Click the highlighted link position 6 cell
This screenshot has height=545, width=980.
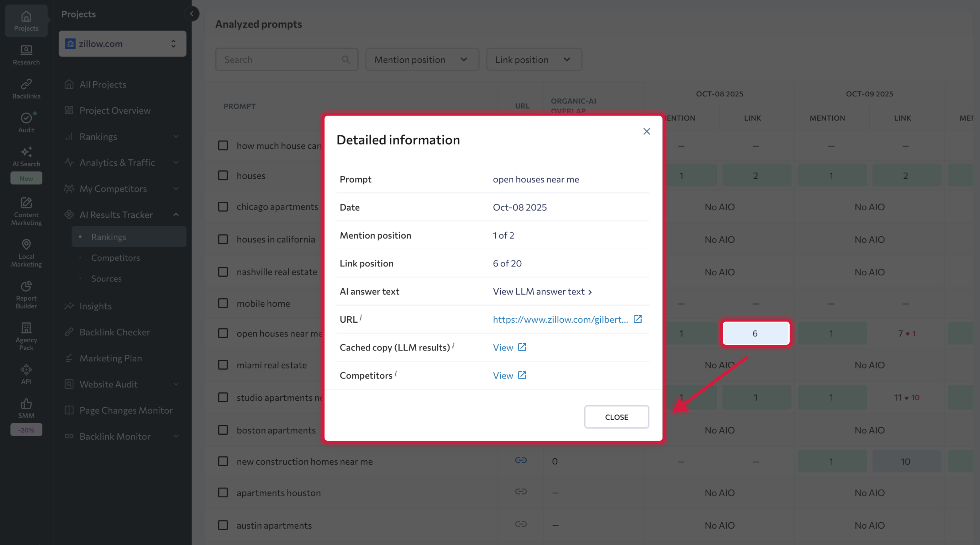coord(755,333)
